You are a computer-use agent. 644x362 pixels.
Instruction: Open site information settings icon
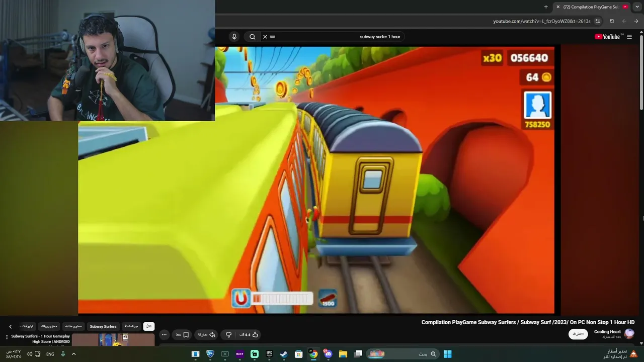(598, 21)
